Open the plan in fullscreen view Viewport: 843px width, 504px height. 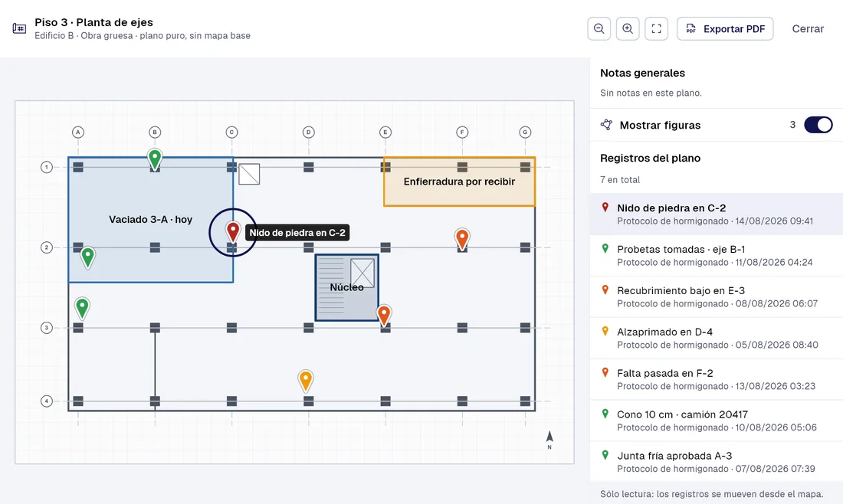point(657,28)
